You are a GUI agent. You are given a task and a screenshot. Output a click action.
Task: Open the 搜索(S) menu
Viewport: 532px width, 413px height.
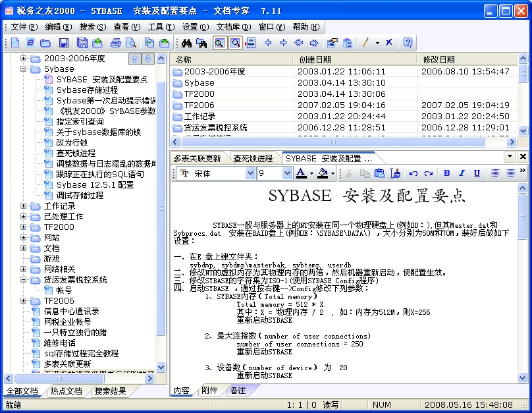point(92,27)
